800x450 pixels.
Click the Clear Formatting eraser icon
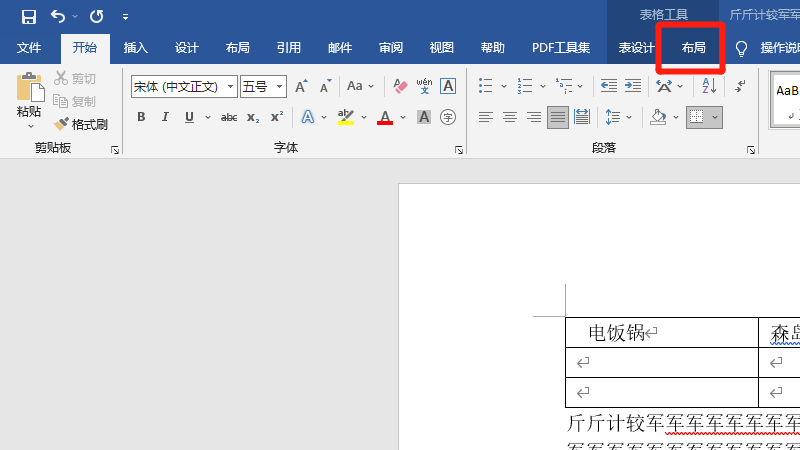click(x=400, y=87)
